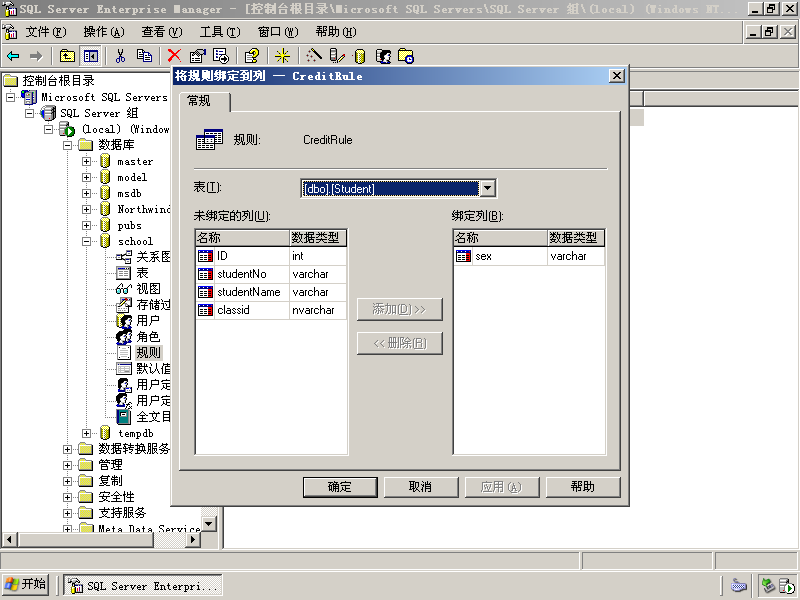Launch the wizard wand toolbar icon
Viewport: 800px width, 600px height.
(x=313, y=56)
